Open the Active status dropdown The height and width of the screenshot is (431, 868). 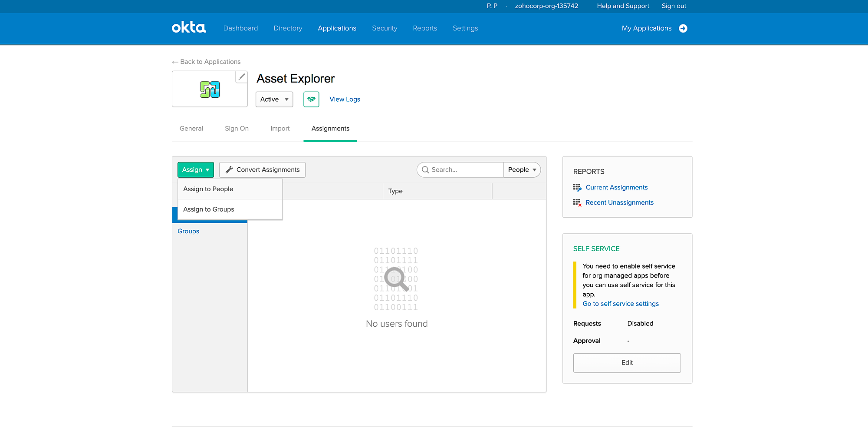(x=274, y=99)
